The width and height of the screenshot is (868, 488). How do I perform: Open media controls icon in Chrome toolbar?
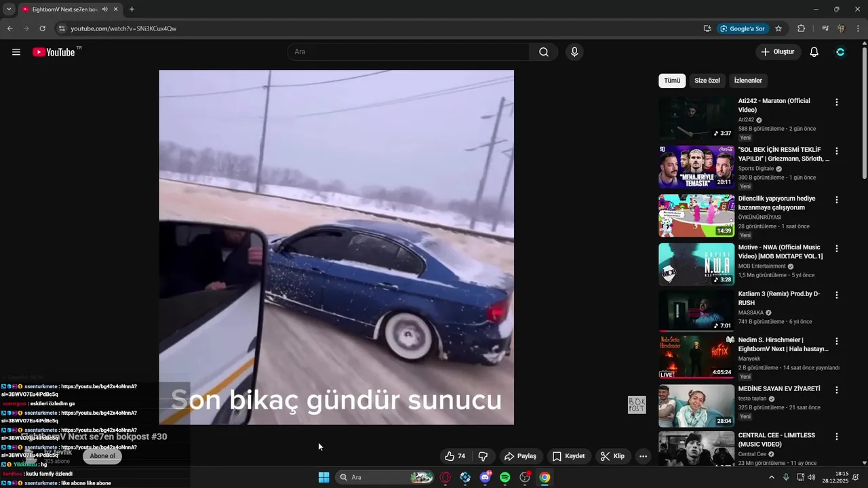click(x=825, y=28)
